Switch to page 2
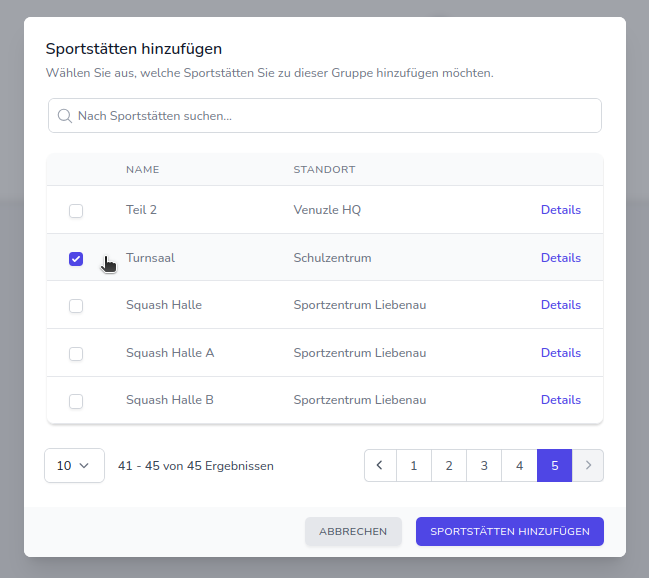The width and height of the screenshot is (649, 578). (x=449, y=465)
